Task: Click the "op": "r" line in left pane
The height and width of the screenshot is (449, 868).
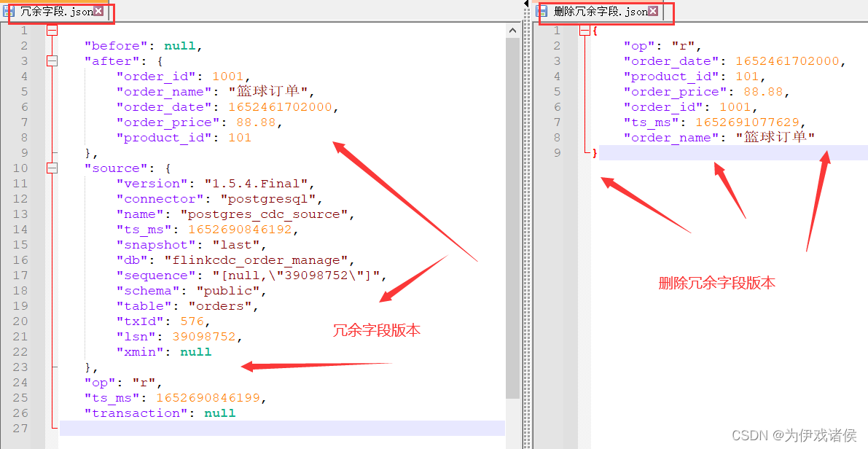Action: click(124, 383)
